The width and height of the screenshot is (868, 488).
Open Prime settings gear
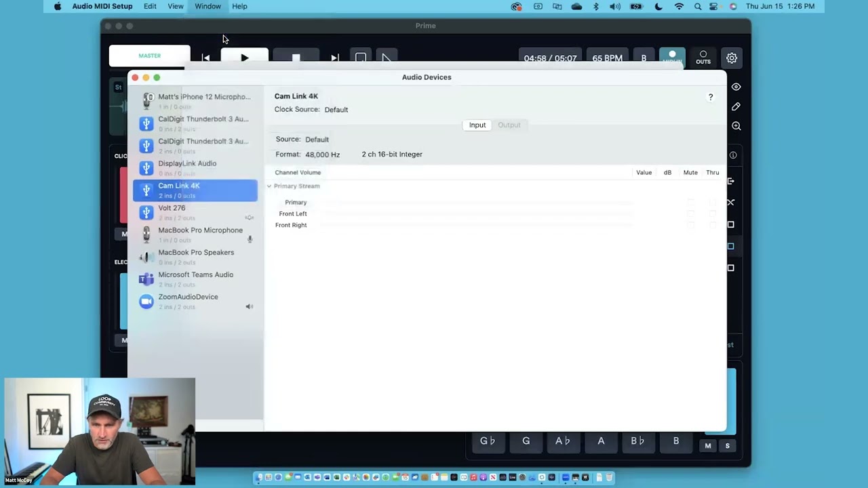click(732, 58)
